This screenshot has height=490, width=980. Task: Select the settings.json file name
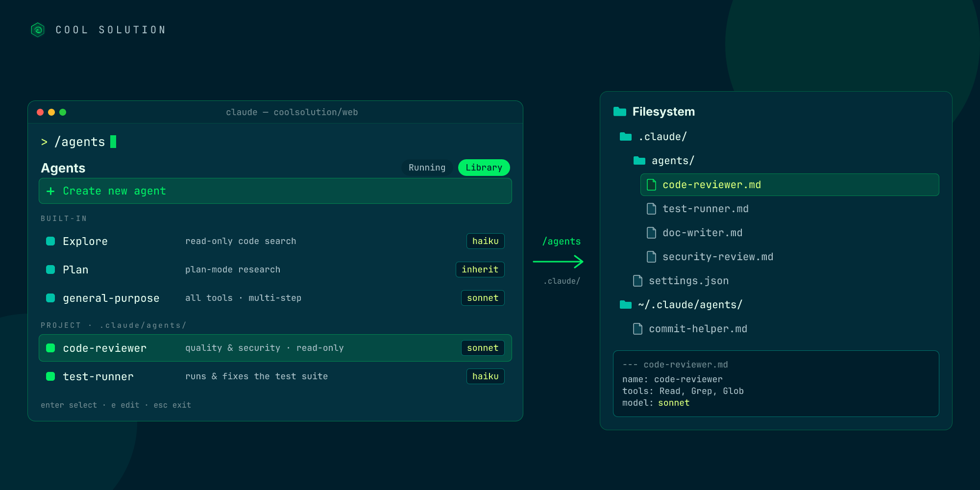coord(689,281)
